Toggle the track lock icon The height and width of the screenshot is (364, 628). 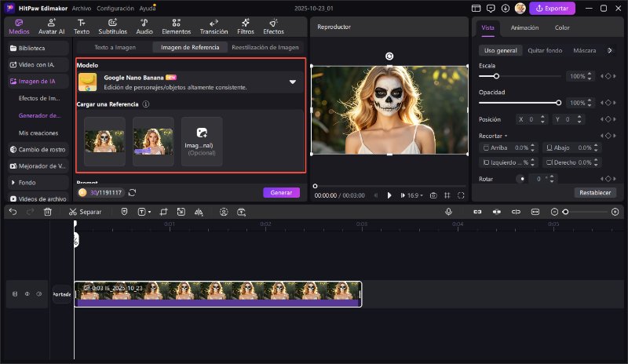click(x=14, y=294)
